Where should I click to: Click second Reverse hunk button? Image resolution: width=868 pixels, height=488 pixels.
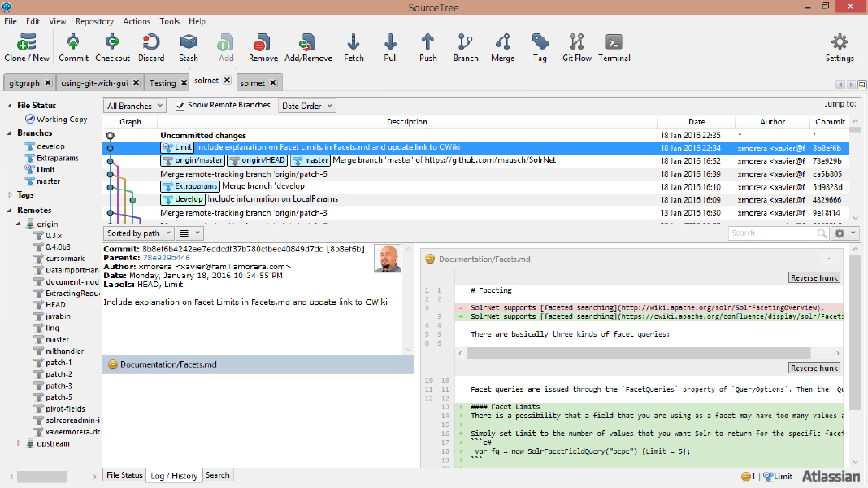pyautogui.click(x=814, y=368)
